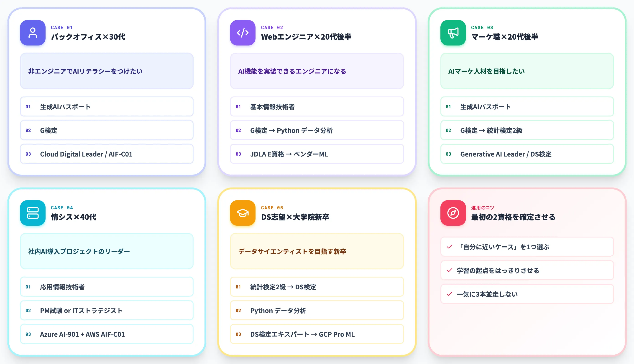Click goal box 非エンジニアでAIリテラシーをつけたい
Image resolution: width=634 pixels, height=364 pixels.
[107, 71]
